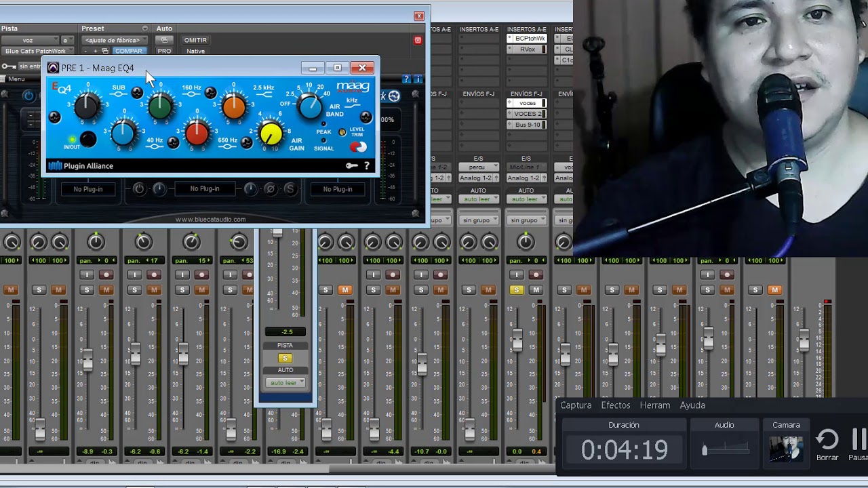Click the COMPAR. button
This screenshot has width=868, height=488.
128,51
